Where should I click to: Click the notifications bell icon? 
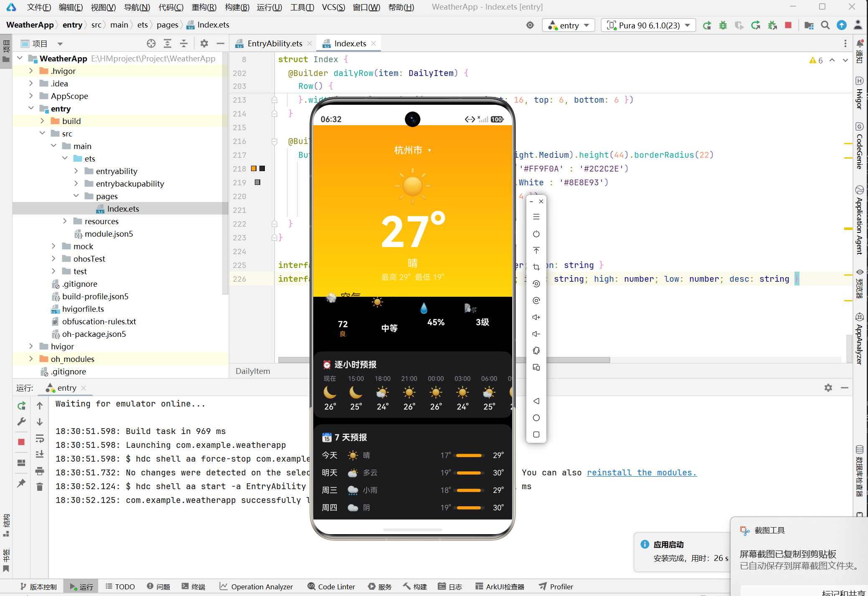click(860, 43)
